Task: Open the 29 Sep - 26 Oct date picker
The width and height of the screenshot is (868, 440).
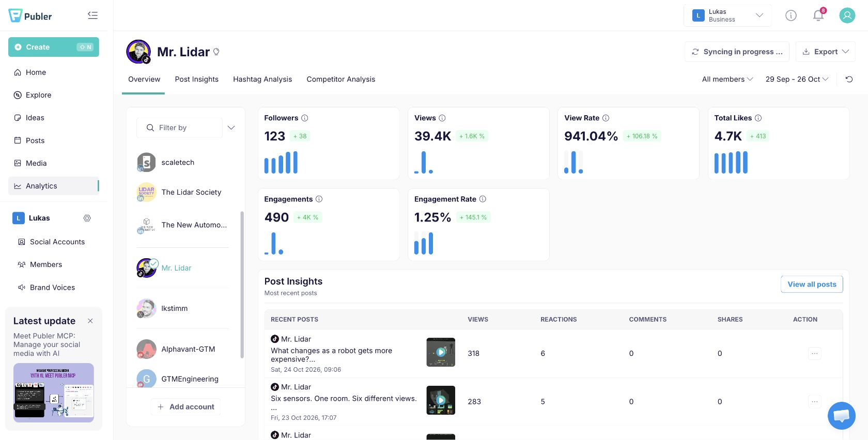Action: [x=797, y=79]
